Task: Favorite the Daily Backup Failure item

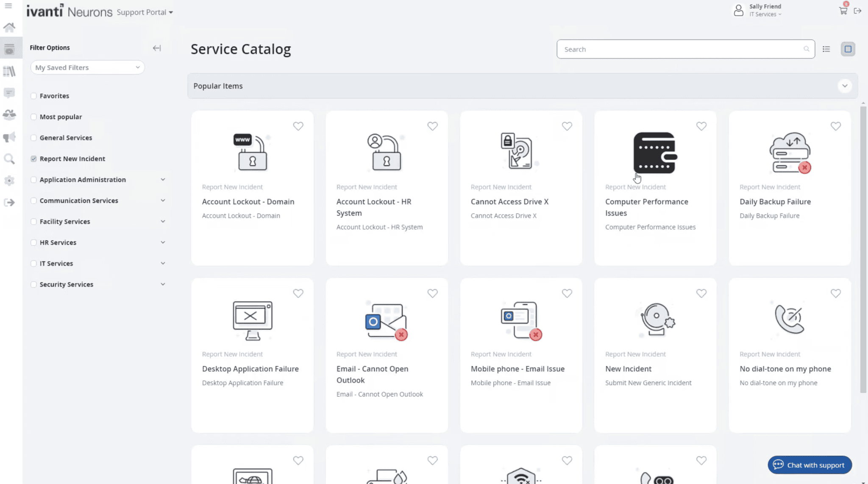Action: click(835, 126)
